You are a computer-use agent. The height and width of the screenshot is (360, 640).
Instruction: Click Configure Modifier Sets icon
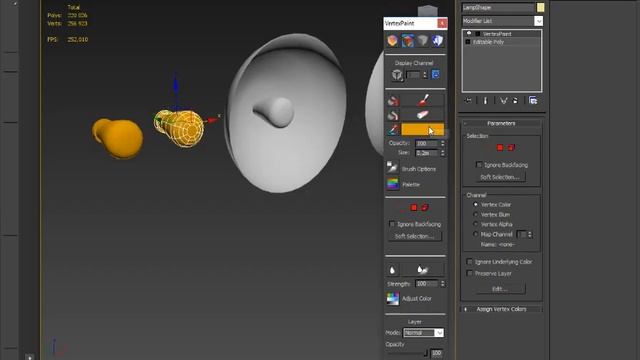tap(533, 100)
